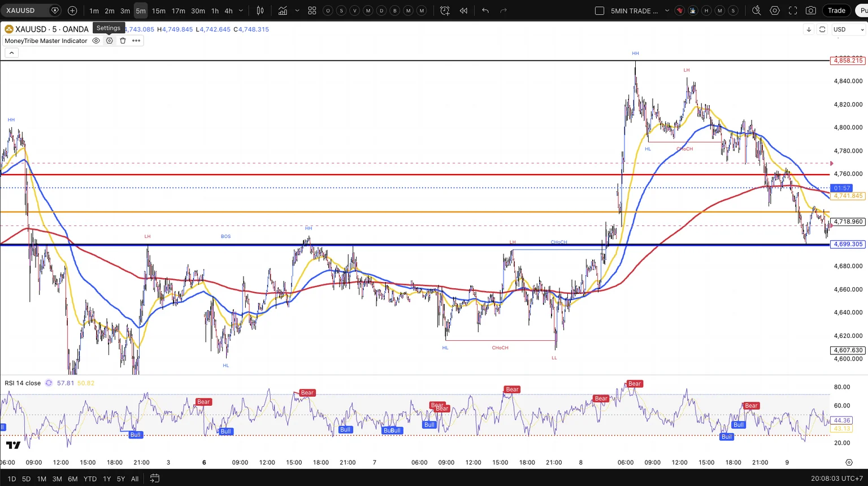Select the 1Y date range
This screenshot has height=486, width=868.
pos(107,479)
